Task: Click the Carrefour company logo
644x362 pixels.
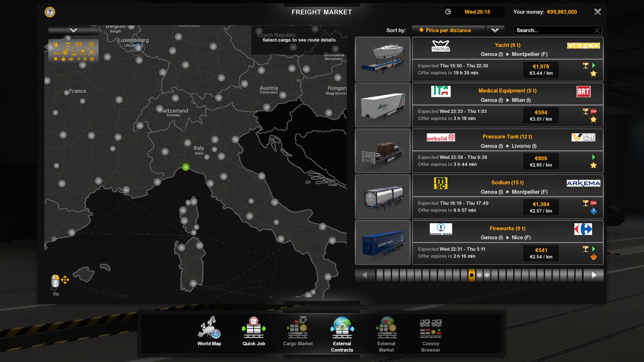Action: [x=583, y=229]
